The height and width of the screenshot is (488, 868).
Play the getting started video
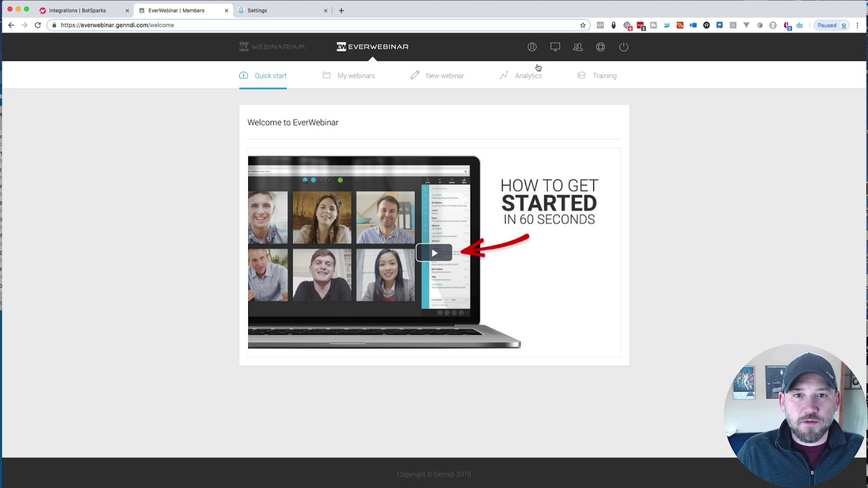(x=434, y=253)
